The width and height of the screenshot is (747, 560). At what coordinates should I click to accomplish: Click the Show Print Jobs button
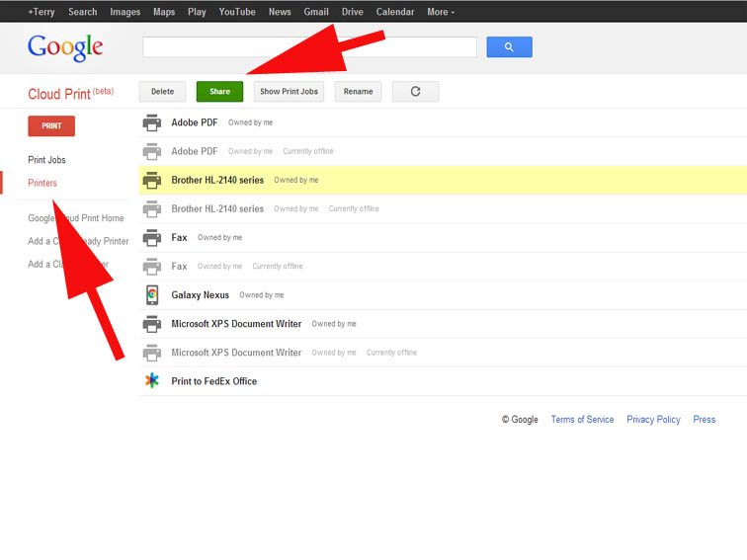tap(289, 92)
